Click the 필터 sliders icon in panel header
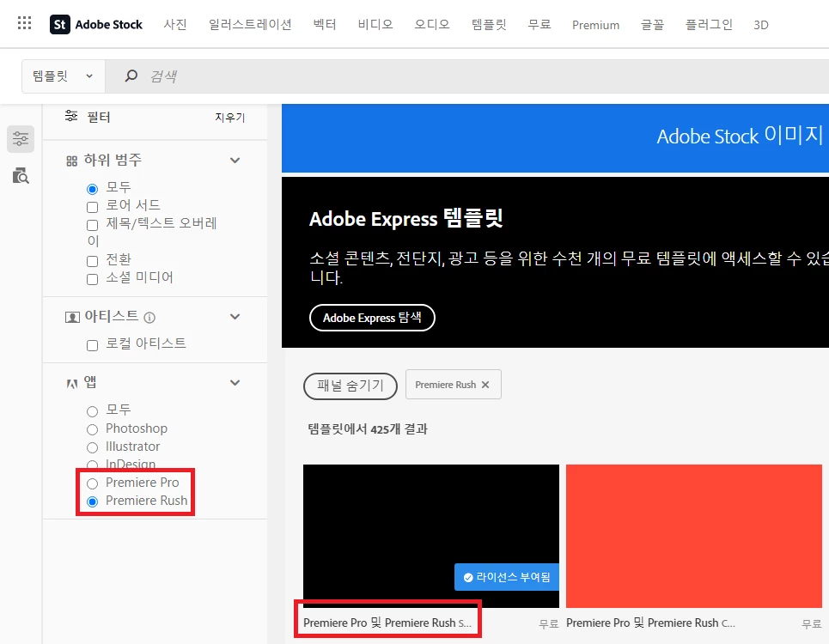The height and width of the screenshot is (644, 829). point(71,116)
